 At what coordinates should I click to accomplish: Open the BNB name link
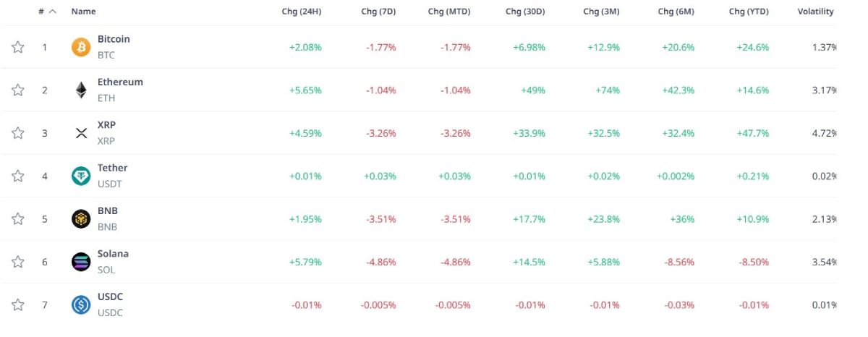click(x=107, y=210)
